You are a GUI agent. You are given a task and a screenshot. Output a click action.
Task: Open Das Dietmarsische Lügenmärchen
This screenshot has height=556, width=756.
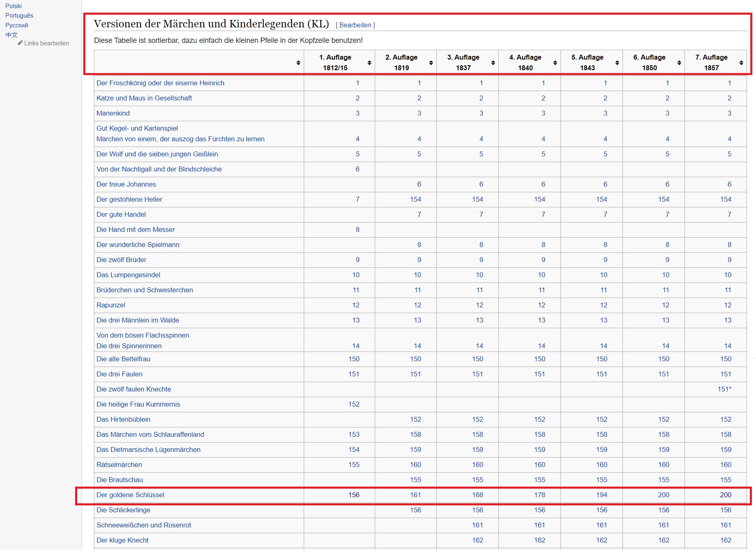(x=149, y=449)
